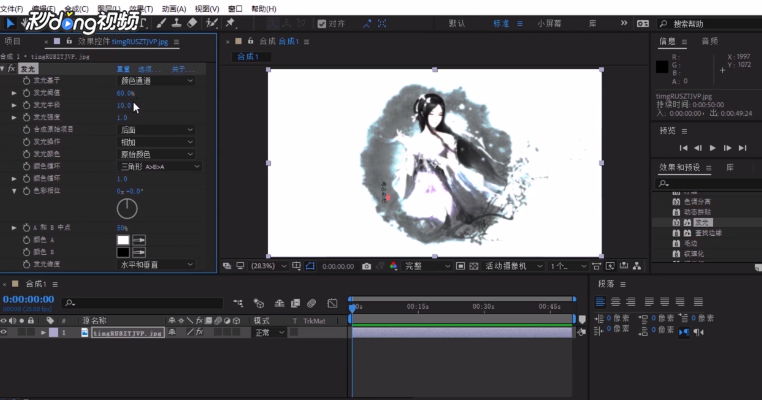The image size is (762, 400).
Task: Click the show channel RGB color icon
Action: pyautogui.click(x=394, y=266)
